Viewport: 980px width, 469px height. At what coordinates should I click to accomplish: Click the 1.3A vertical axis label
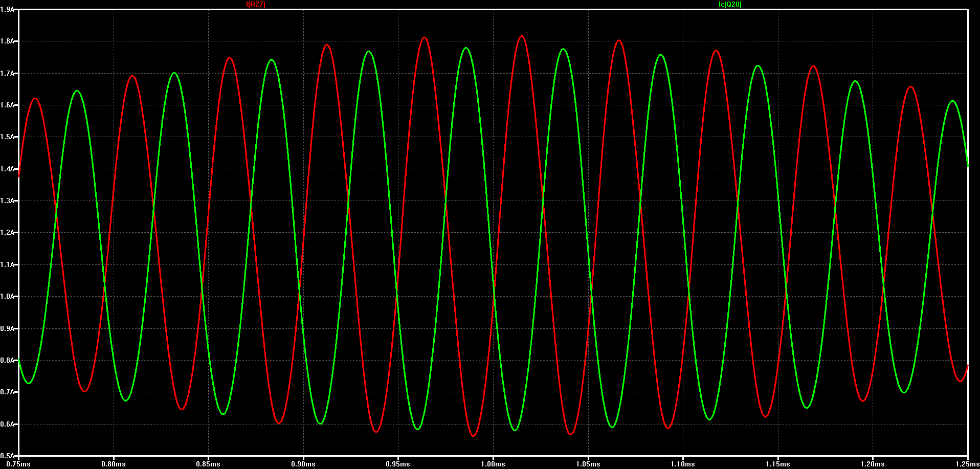(x=7, y=201)
